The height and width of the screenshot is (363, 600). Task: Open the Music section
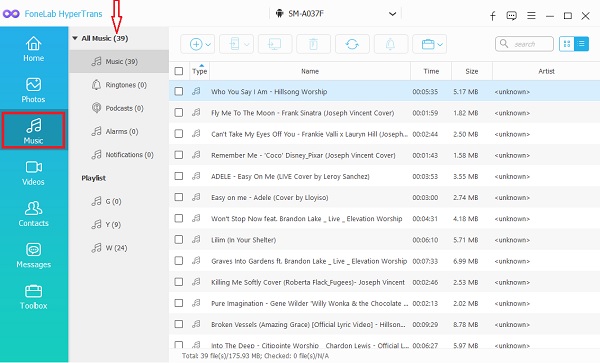(34, 130)
